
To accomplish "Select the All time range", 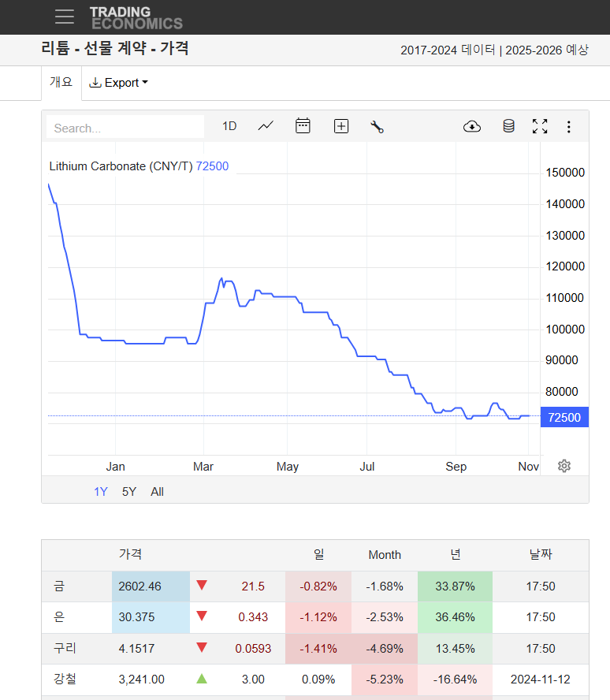I will tap(157, 492).
